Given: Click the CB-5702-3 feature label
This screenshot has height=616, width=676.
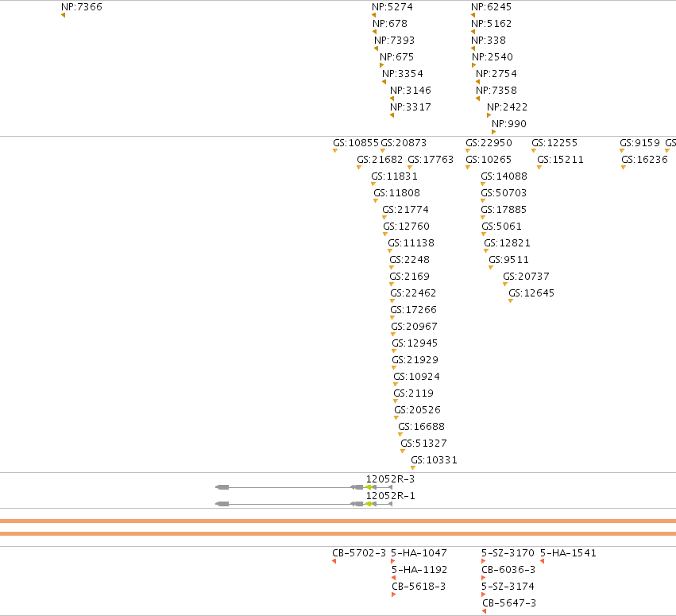Looking at the screenshot, I should tap(359, 553).
